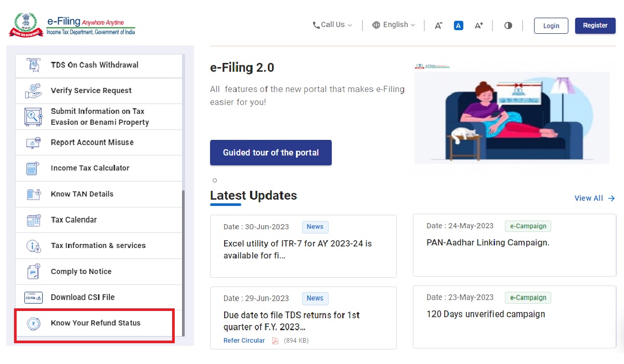Select the Tax Calendar icon

tap(33, 220)
